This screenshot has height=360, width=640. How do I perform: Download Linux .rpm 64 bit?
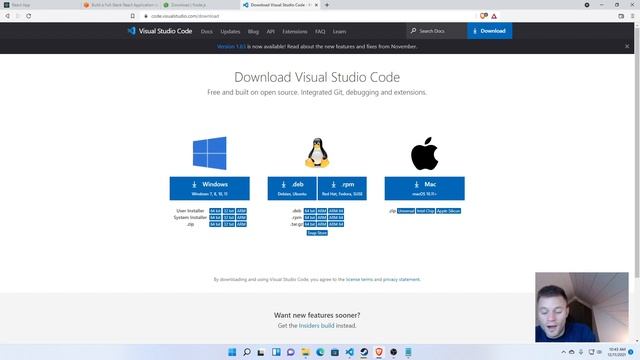(x=310, y=218)
